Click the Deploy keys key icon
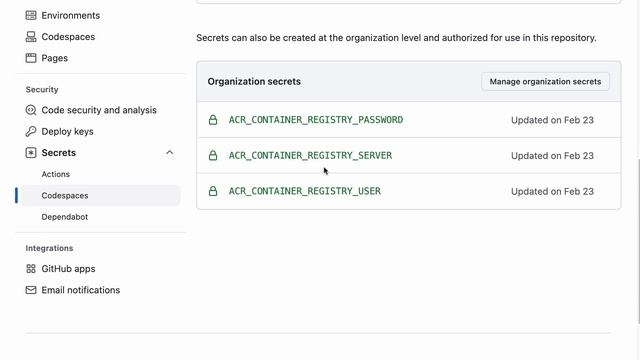Viewport: 640px width, 360px height. 31,131
